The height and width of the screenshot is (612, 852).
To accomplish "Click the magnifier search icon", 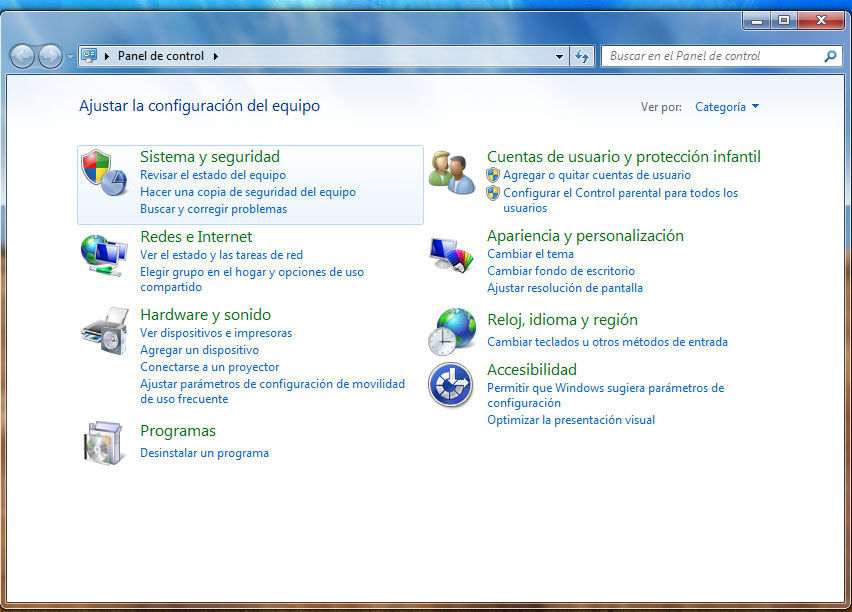I will 830,56.
